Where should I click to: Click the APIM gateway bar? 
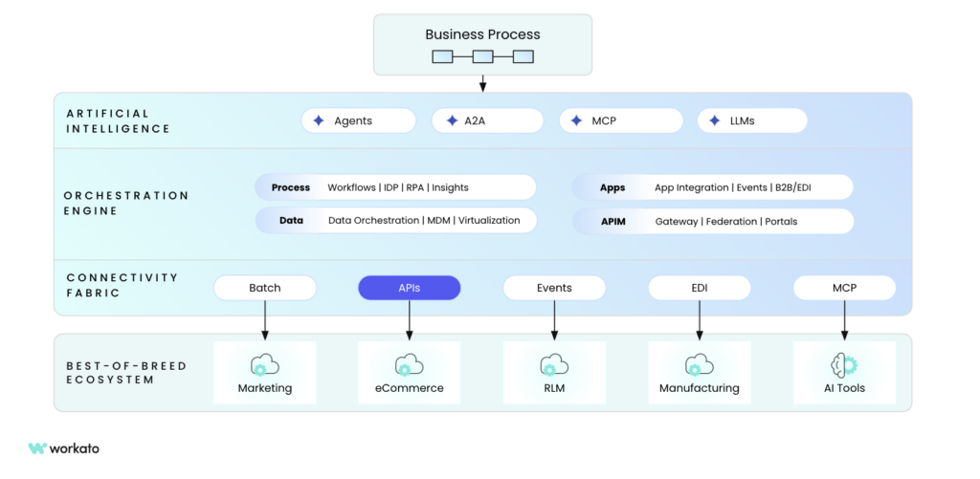pyautogui.click(x=712, y=222)
